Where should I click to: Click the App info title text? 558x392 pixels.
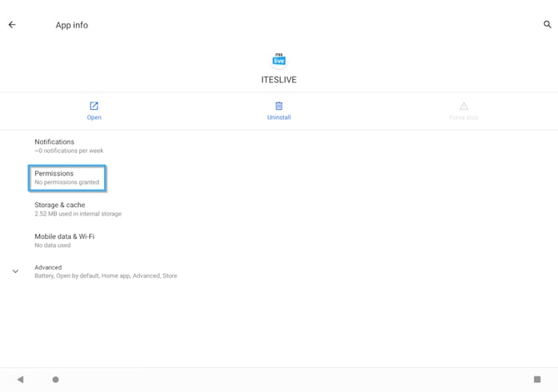[x=72, y=25]
